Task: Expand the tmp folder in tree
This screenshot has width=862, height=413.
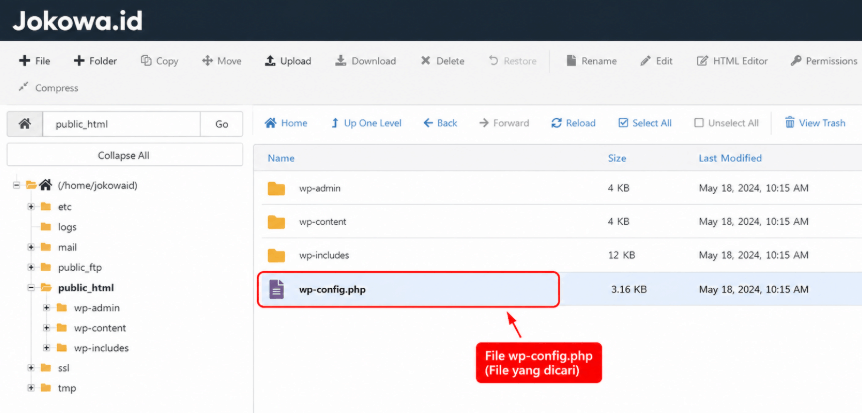Action: coord(31,388)
